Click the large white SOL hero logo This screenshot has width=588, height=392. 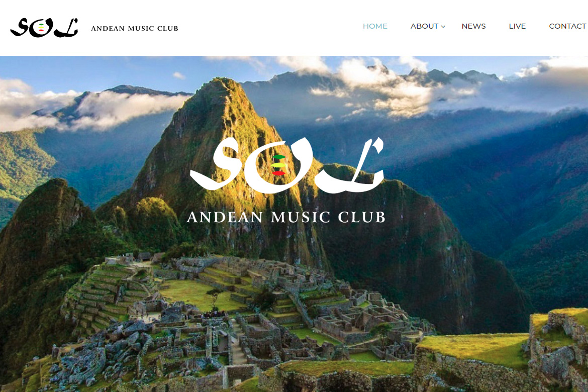[287, 165]
